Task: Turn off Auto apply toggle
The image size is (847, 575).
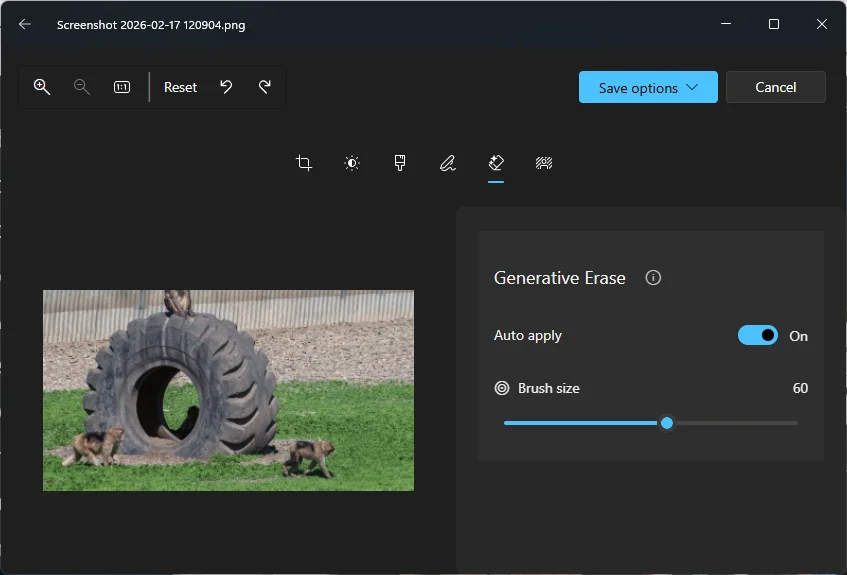Action: point(758,336)
